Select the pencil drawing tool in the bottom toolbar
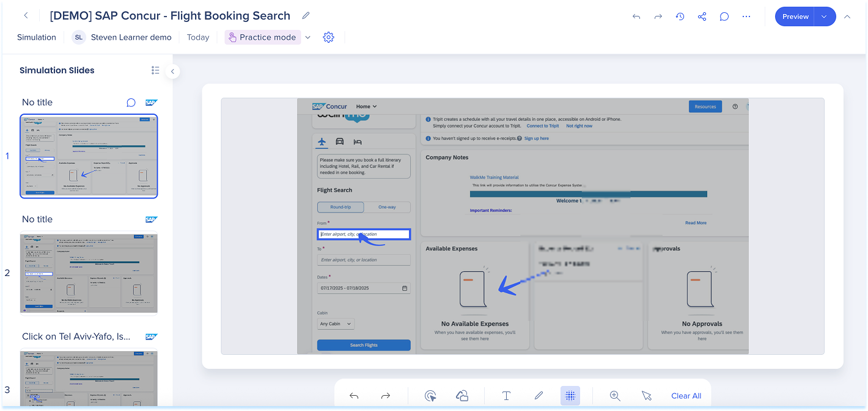Image resolution: width=868 pixels, height=411 pixels. pos(539,396)
